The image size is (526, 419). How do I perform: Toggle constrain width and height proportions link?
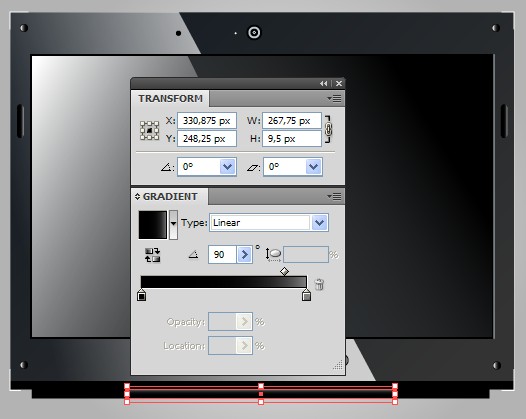(328, 129)
